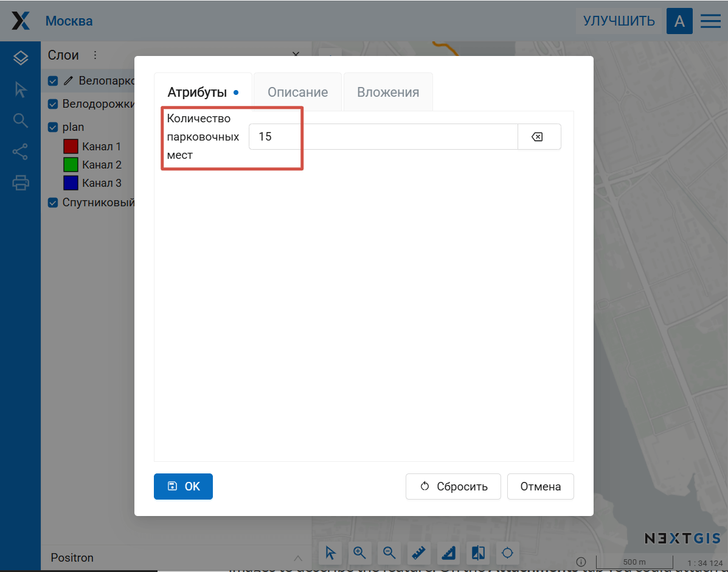The image size is (728, 572).
Task: Expand the Positron basemap selector
Action: point(297,558)
